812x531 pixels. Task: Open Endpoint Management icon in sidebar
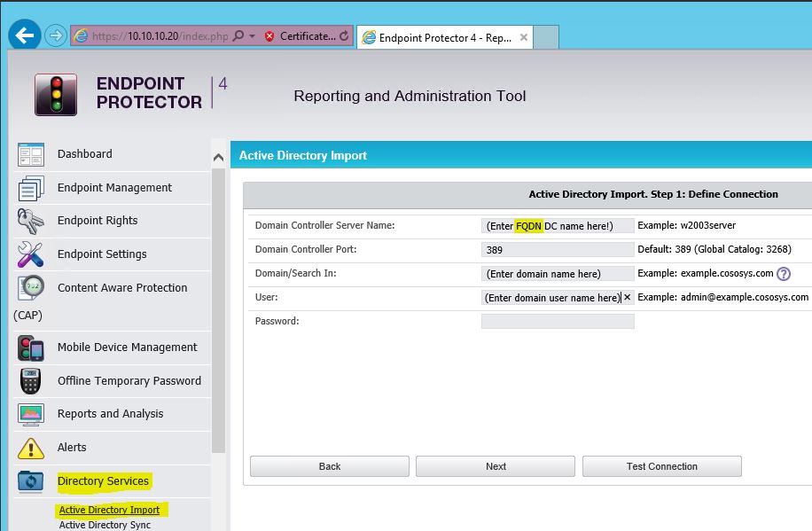coord(31,188)
